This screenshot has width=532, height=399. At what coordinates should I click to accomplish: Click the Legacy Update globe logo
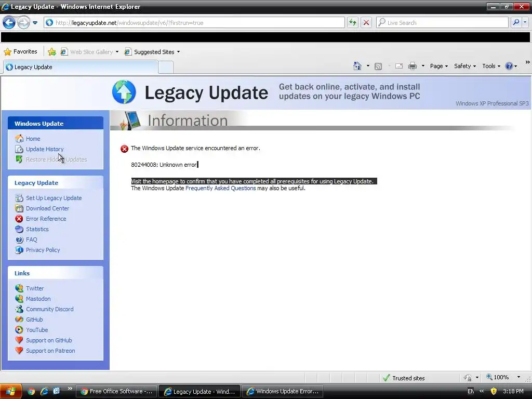tap(124, 92)
